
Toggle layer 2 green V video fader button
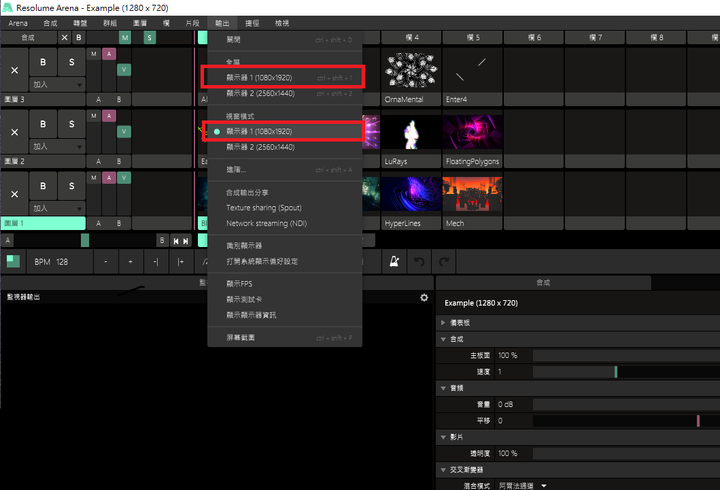coord(124,132)
